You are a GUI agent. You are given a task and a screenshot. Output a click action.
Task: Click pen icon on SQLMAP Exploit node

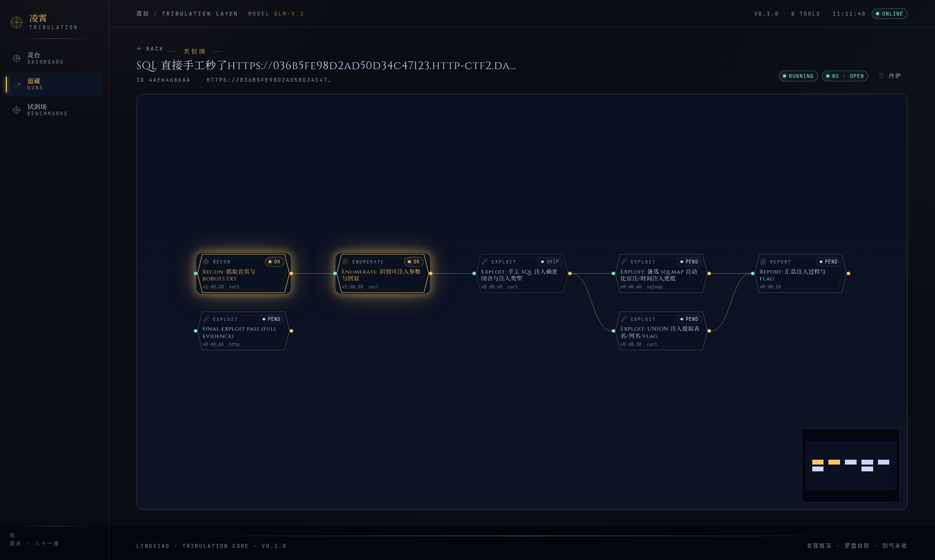(x=624, y=261)
